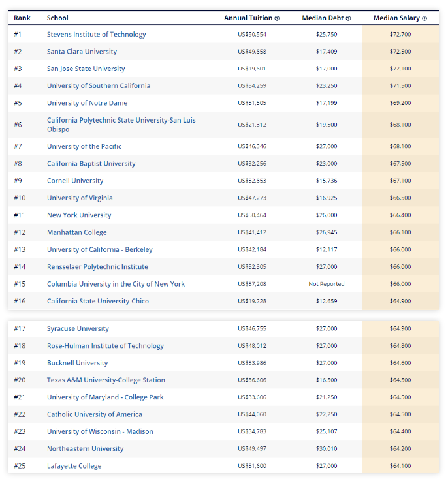Open University of Virginia link

[x=80, y=198]
